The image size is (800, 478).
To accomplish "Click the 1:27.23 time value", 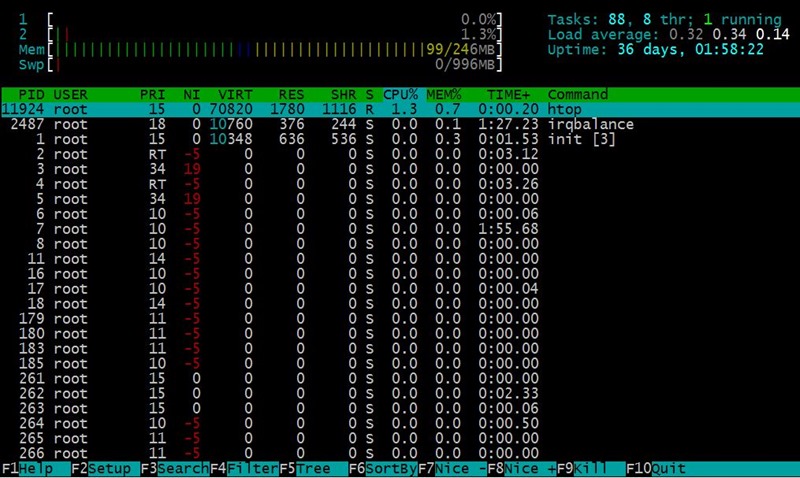I will tap(508, 124).
